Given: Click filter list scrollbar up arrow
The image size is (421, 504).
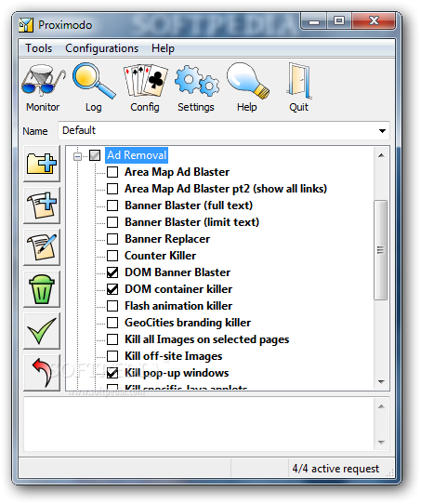Looking at the screenshot, I should coord(381,155).
